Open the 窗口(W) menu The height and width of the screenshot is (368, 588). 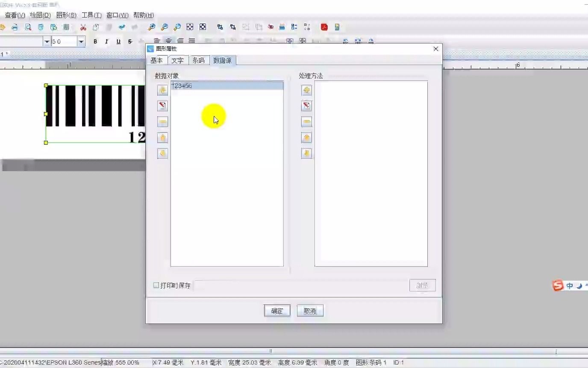[x=118, y=15]
